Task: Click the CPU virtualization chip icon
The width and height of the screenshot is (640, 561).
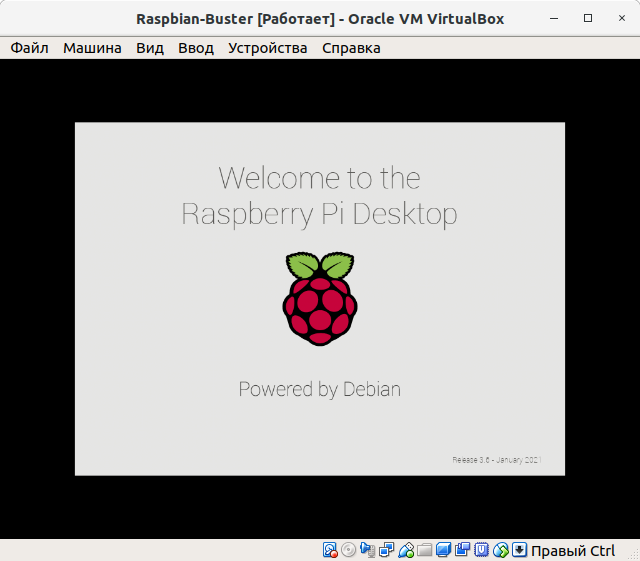Action: (482, 550)
